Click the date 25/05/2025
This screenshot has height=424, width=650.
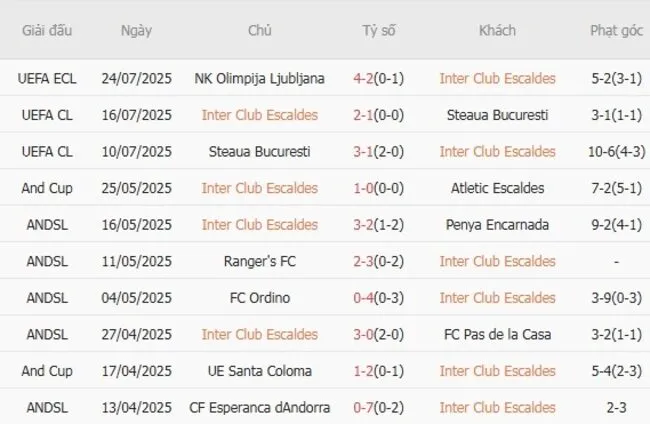(136, 188)
